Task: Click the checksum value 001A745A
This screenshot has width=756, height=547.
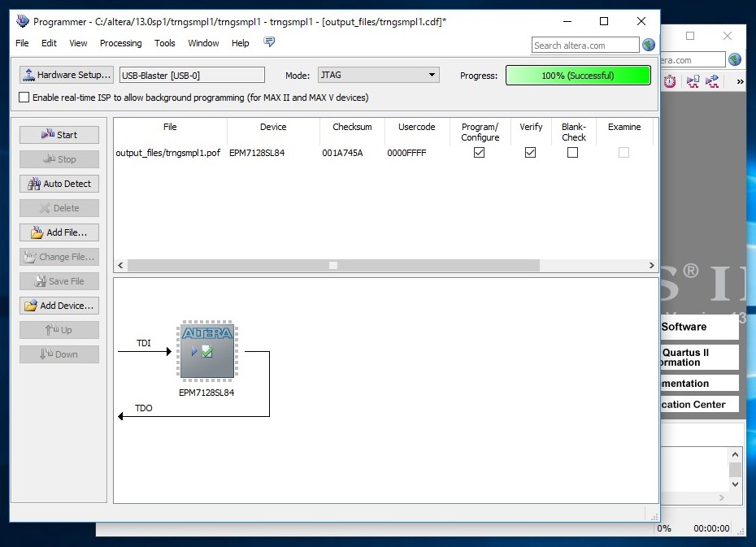Action: pos(342,153)
